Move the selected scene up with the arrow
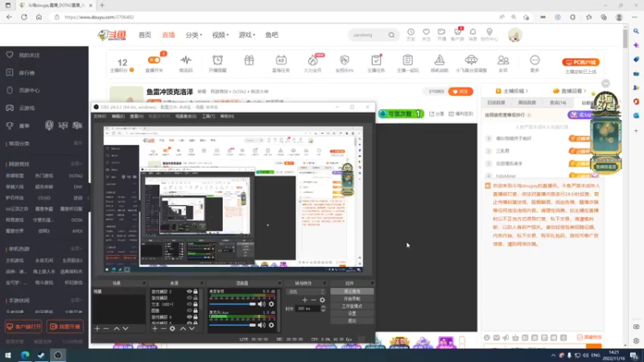644x362 pixels. [x=117, y=328]
